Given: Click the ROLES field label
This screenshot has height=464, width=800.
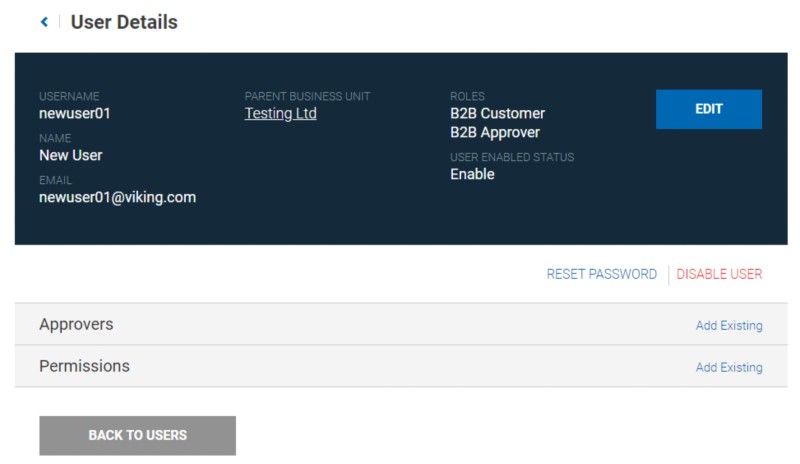Looking at the screenshot, I should [467, 97].
